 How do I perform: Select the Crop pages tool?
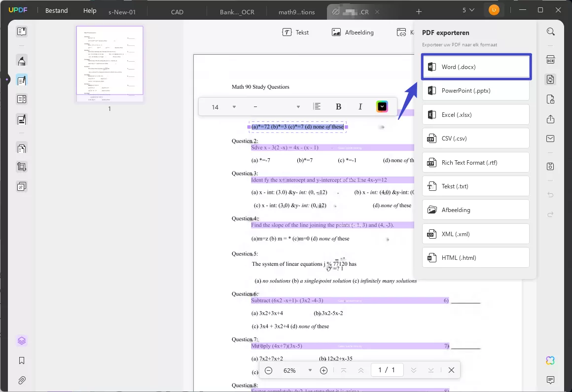coord(22,166)
